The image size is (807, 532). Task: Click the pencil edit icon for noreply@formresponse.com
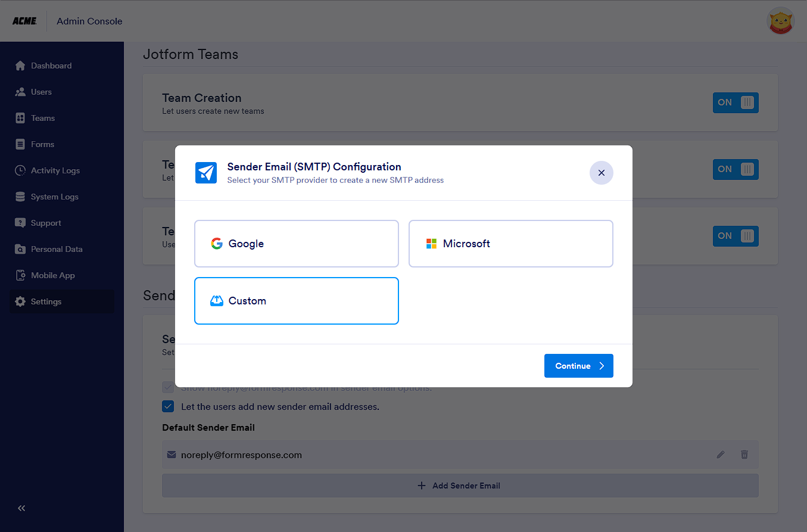pos(721,455)
